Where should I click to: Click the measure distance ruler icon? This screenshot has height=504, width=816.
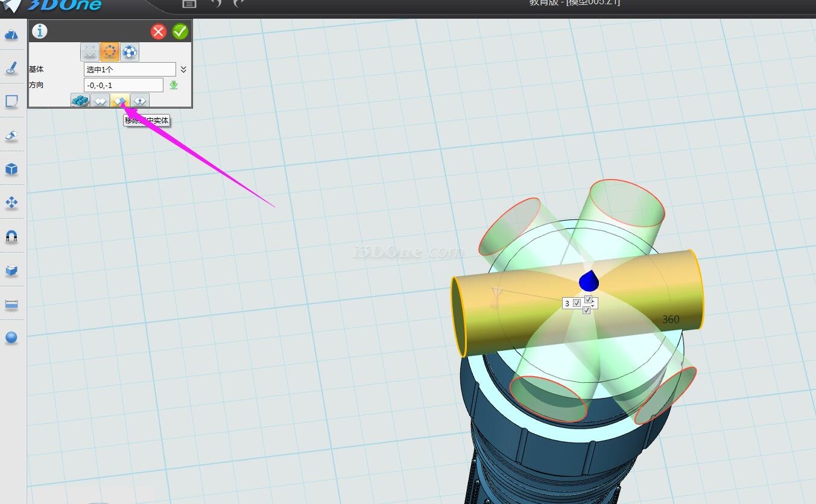click(x=11, y=304)
